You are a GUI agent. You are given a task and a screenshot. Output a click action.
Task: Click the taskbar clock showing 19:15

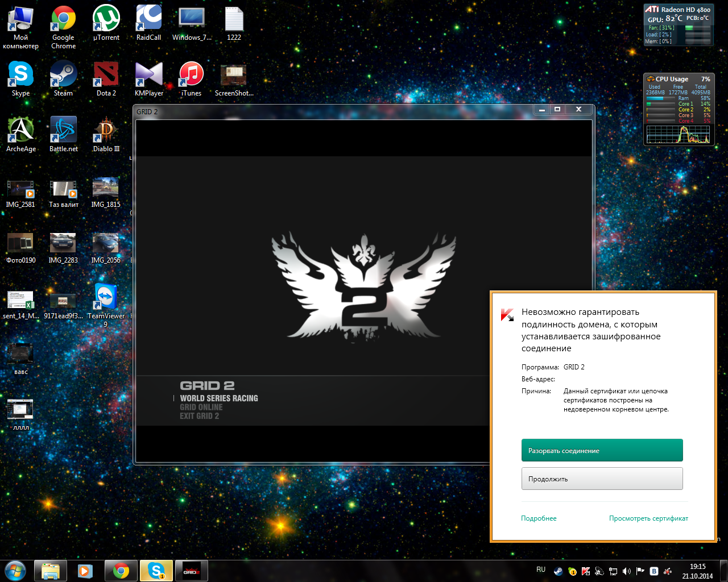pos(697,571)
